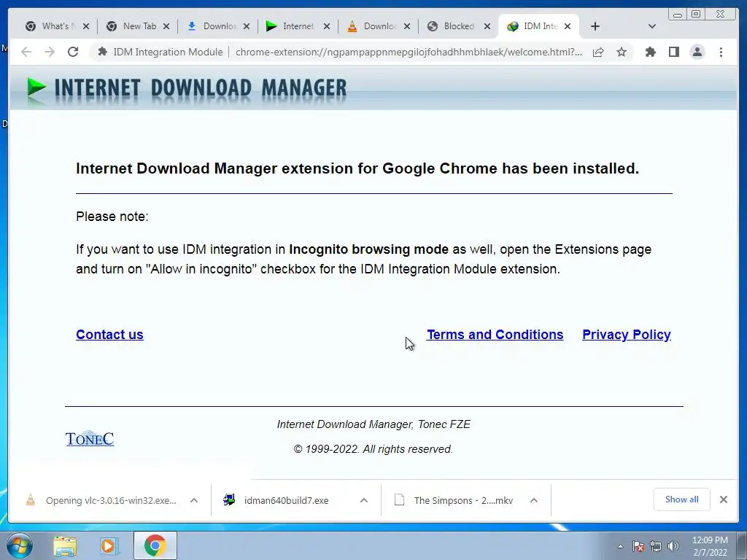Launch Windows Media Player from taskbar
The height and width of the screenshot is (560, 747).
point(109,545)
